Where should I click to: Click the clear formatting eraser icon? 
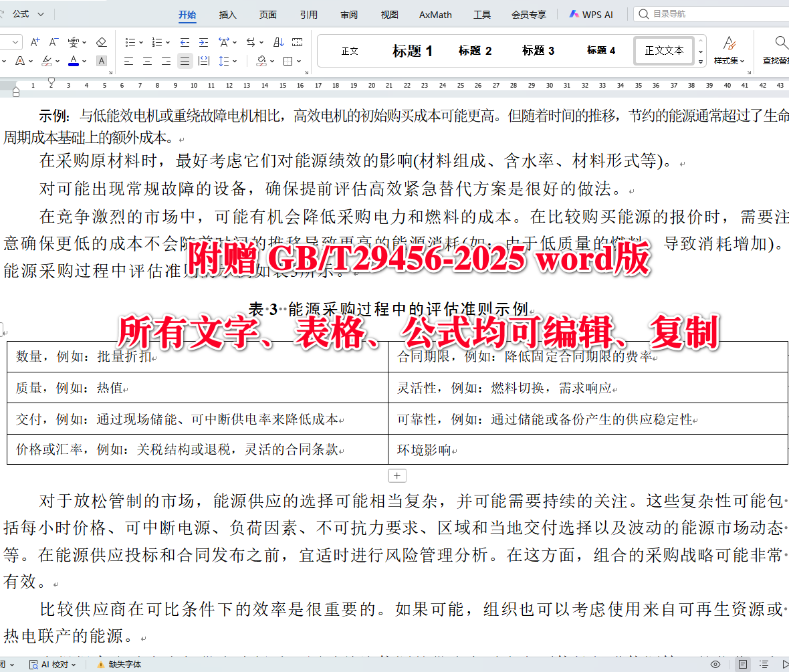[101, 42]
